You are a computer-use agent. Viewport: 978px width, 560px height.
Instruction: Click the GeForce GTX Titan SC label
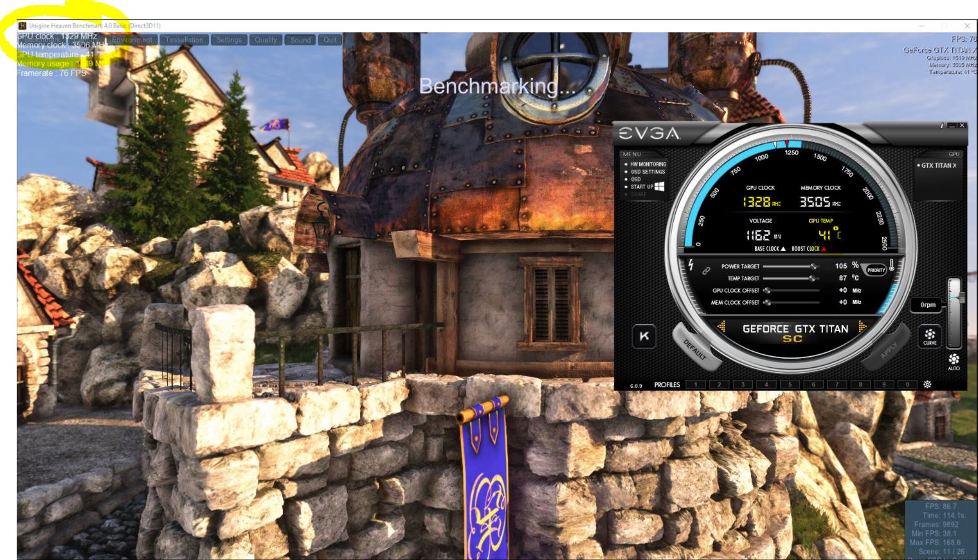tap(795, 332)
